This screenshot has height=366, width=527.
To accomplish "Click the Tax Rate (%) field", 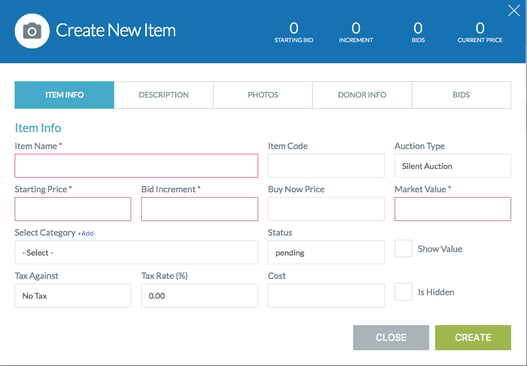I will tap(200, 295).
